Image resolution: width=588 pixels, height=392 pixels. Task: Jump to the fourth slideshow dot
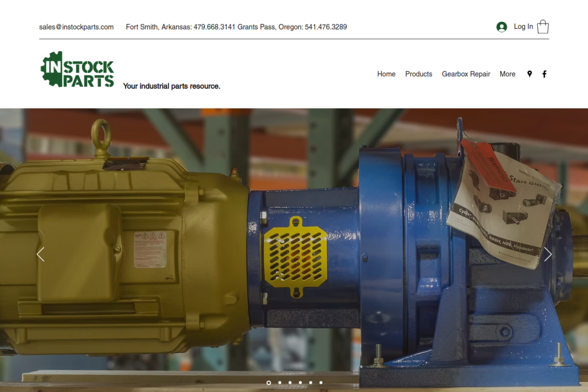point(300,382)
